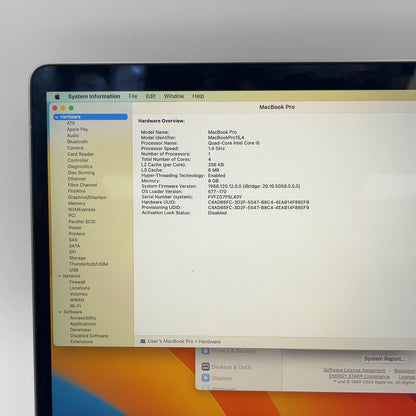Select ATA in the sidebar
The height and width of the screenshot is (416, 416).
click(x=71, y=123)
